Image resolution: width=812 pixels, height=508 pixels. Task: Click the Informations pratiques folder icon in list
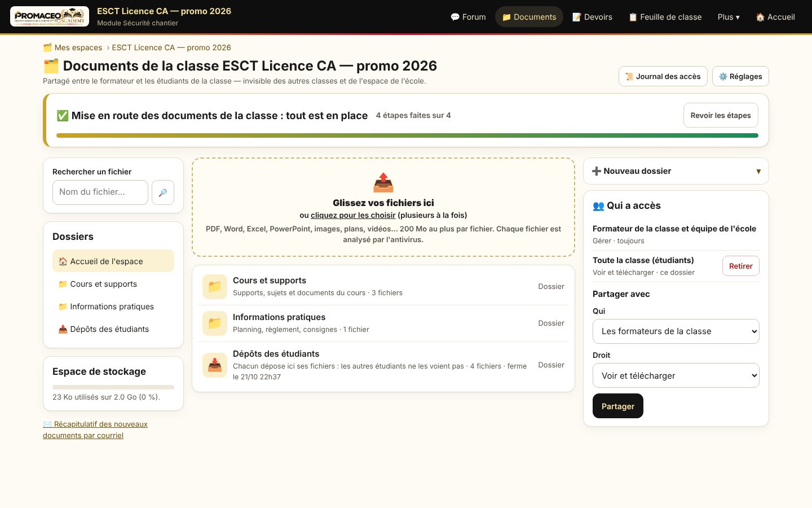pyautogui.click(x=215, y=323)
